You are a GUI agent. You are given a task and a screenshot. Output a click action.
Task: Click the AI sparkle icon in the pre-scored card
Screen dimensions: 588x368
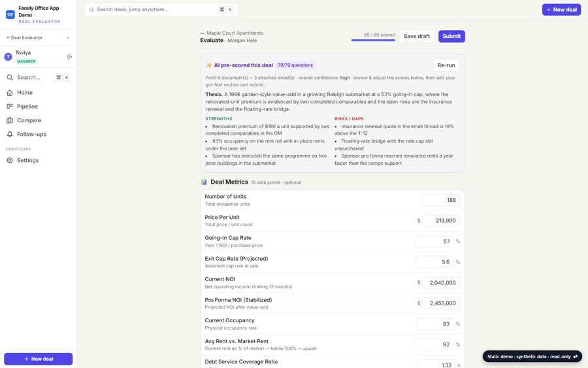209,65
